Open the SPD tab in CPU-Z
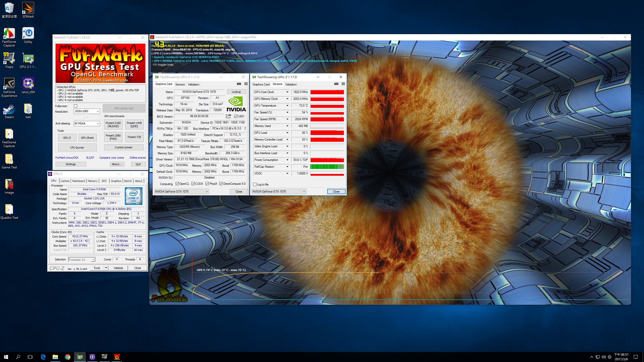Image resolution: width=644 pixels, height=362 pixels. [104, 181]
